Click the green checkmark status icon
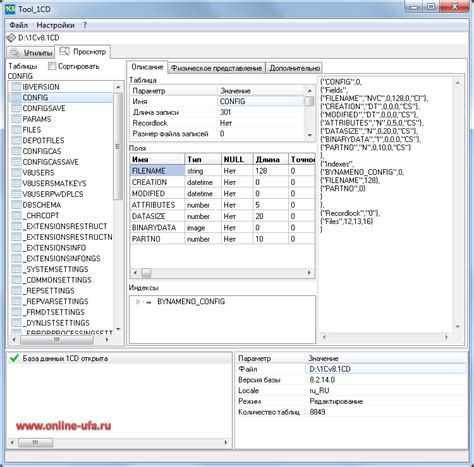474x467 pixels. [x=14, y=358]
